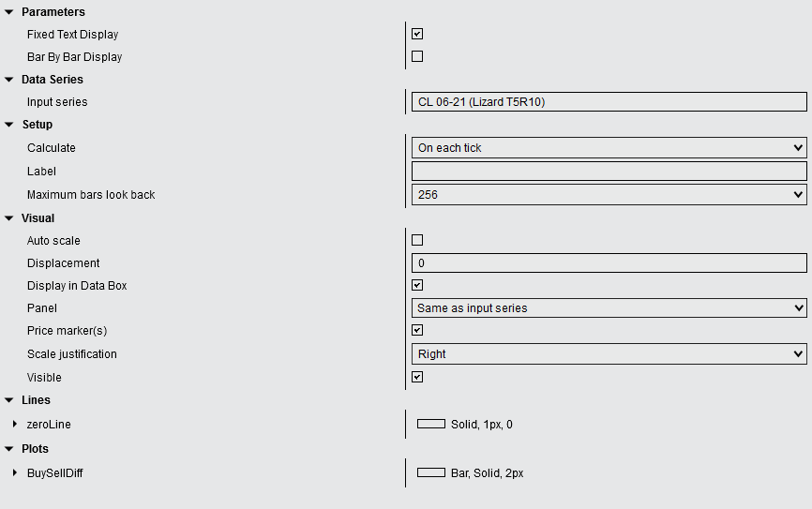Collapse the Plots section triangle

coord(8,449)
